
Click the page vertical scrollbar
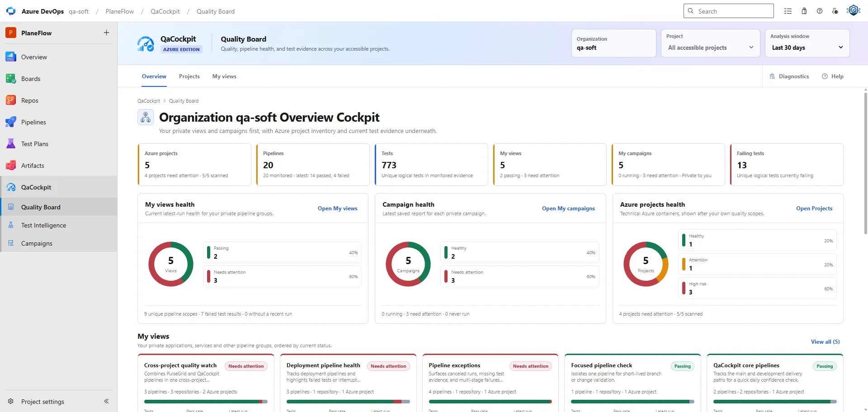point(865,163)
